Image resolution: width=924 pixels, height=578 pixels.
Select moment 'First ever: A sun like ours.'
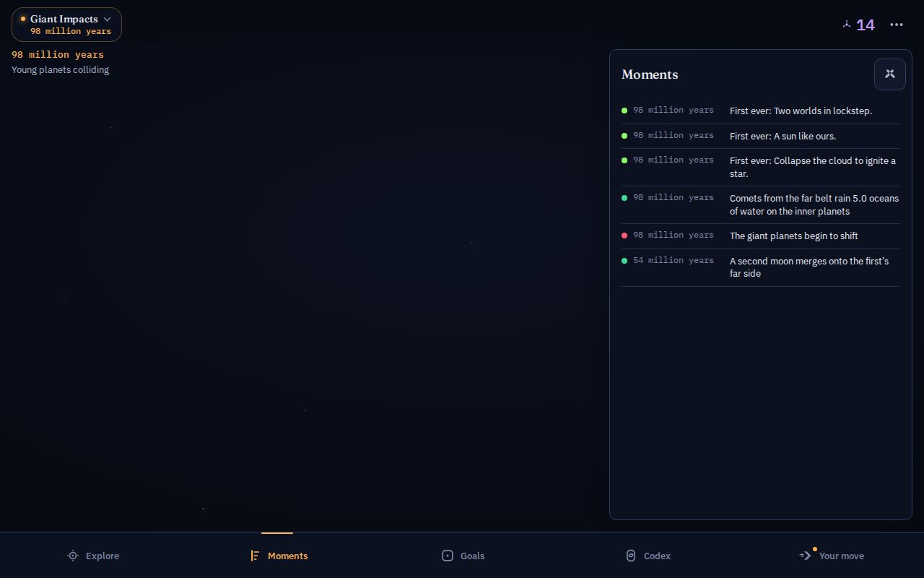click(761, 136)
